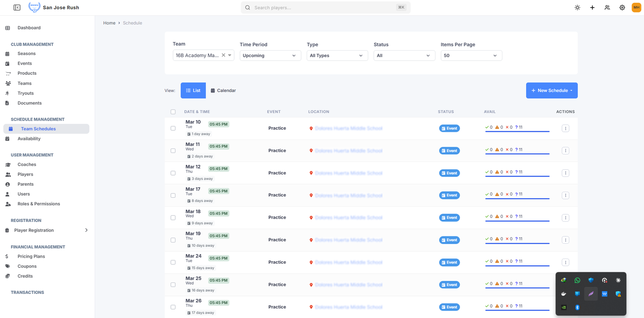Open WhatsApp from system tray
644x318 pixels.
tap(577, 280)
